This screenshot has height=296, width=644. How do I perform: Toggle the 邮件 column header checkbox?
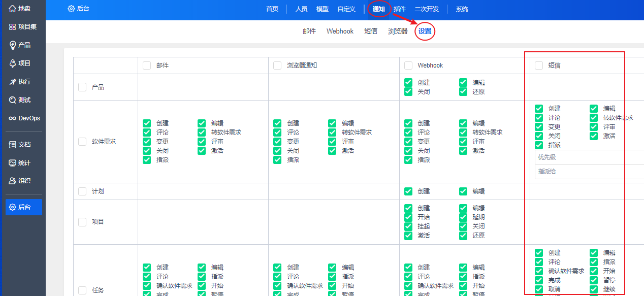point(147,65)
